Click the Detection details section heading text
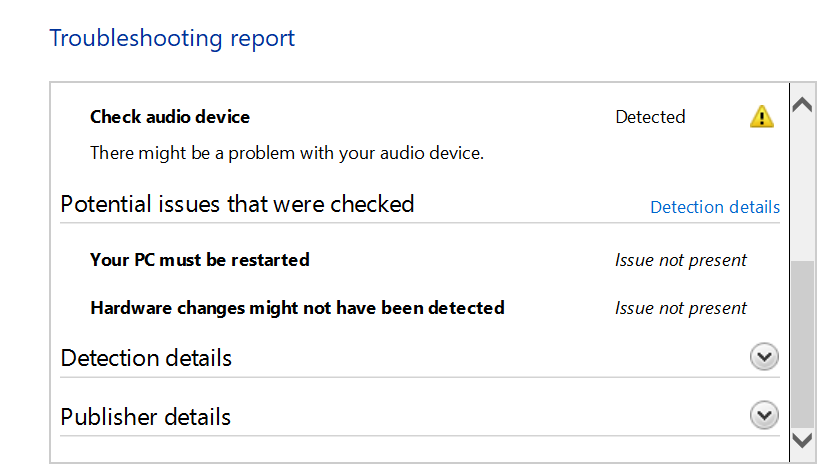Viewport: 833px width, 472px height. [x=146, y=357]
